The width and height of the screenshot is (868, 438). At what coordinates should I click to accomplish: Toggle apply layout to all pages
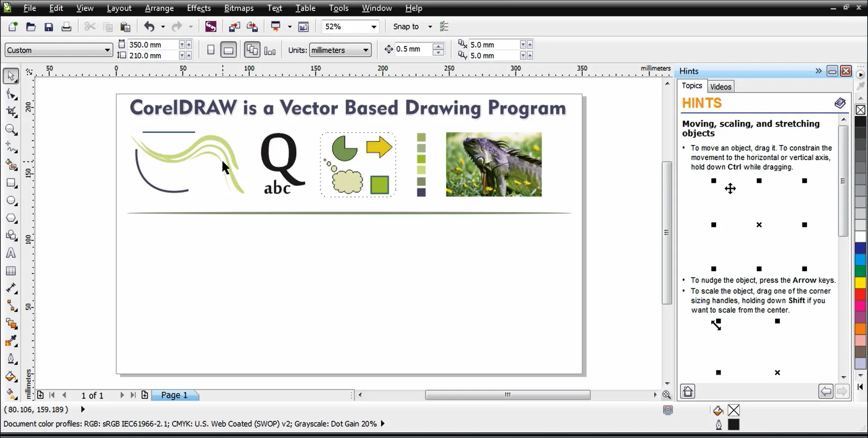(252, 50)
